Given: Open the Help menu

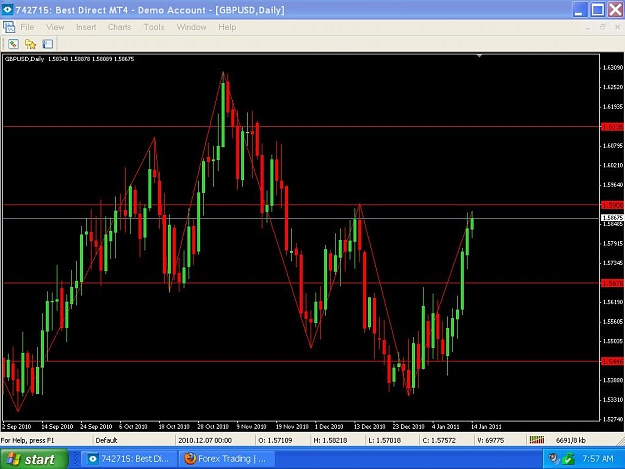Looking at the screenshot, I should click(x=227, y=27).
